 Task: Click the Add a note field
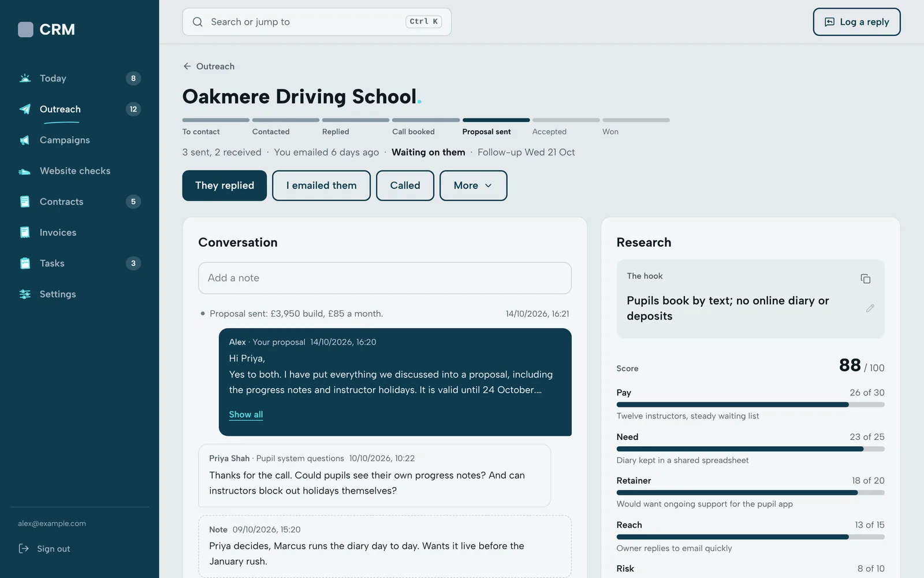pos(385,278)
